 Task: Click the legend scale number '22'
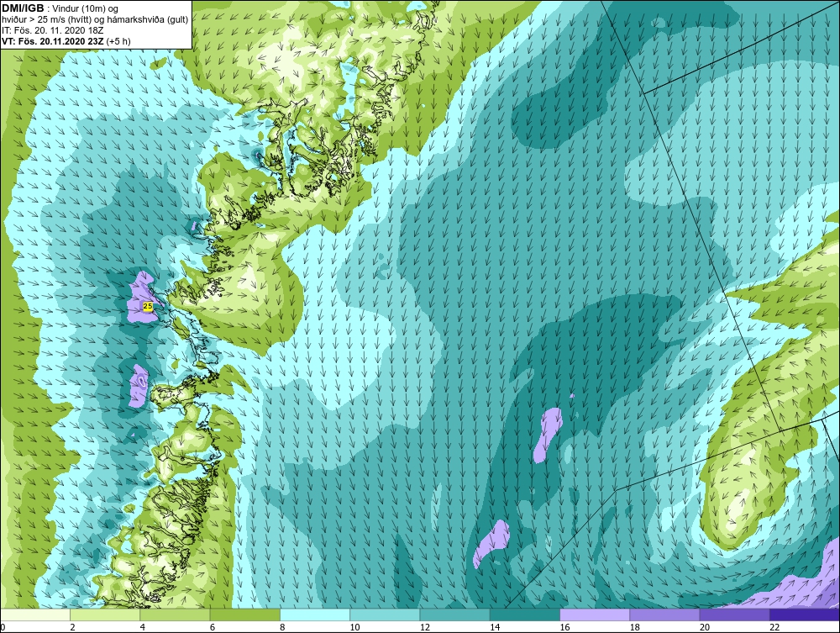tap(774, 627)
